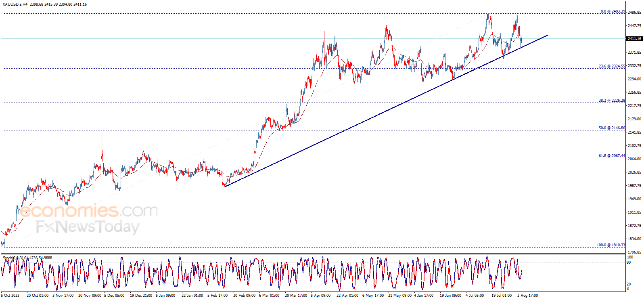Click the 6 May 17:00 time label
This screenshot has width=644, height=300.
pos(373,296)
